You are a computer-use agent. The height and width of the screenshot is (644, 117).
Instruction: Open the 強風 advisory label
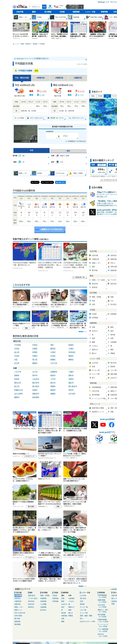pyautogui.click(x=36, y=71)
